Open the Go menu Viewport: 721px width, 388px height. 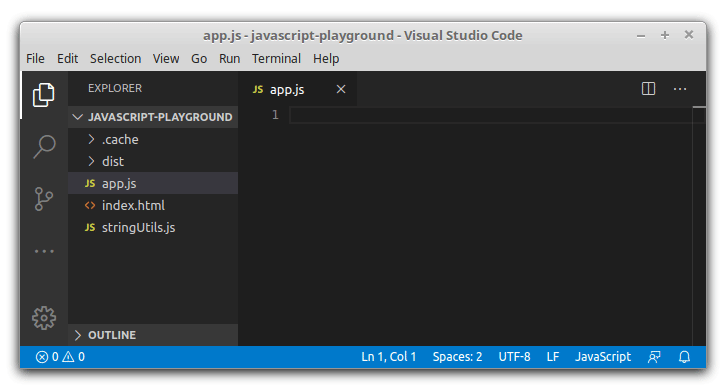[199, 59]
